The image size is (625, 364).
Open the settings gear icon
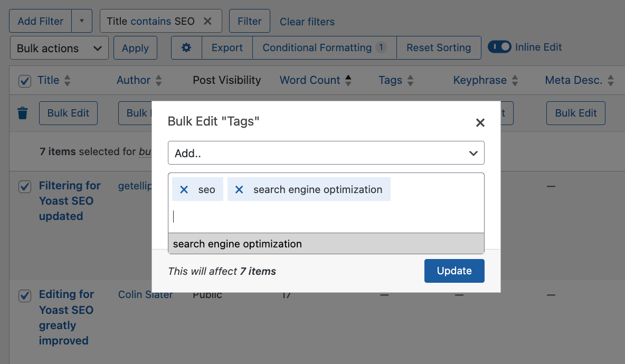coord(186,47)
